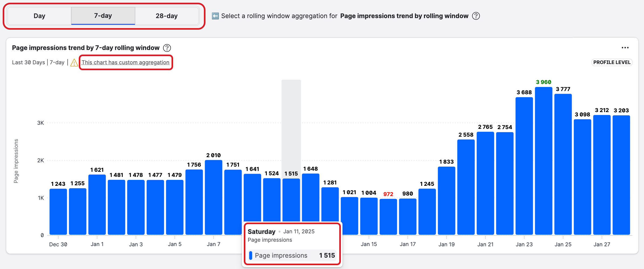Click the question mark circle on the top toolbar
Viewport: 644px width, 269px height.
tap(476, 16)
